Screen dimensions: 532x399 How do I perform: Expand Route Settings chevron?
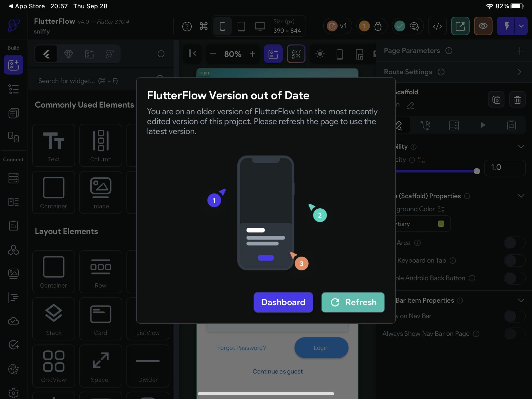519,72
